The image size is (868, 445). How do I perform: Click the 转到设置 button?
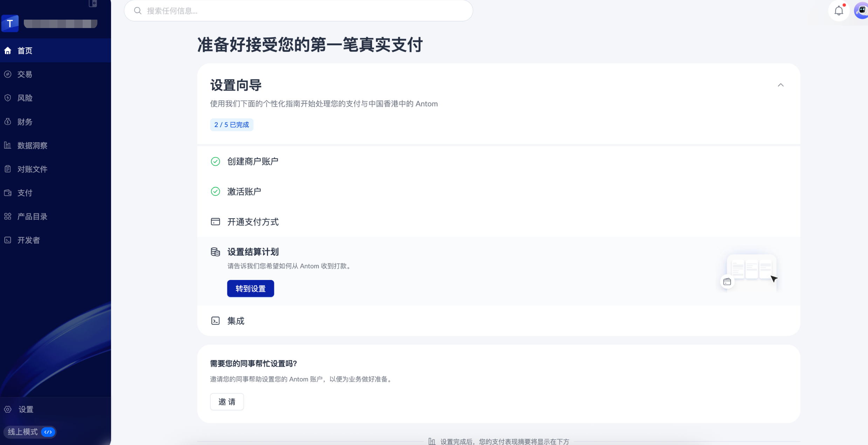[250, 288]
